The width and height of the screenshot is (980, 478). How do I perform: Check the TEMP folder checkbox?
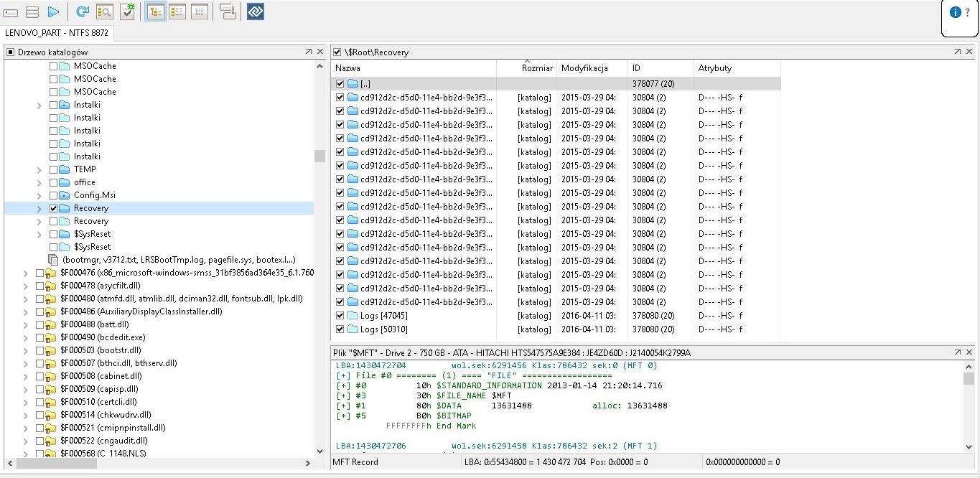(x=53, y=169)
